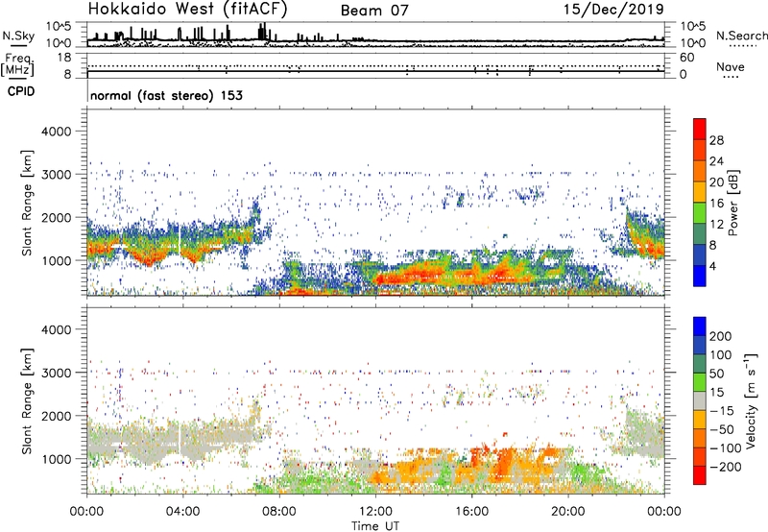Click the 'N.Sky' legend label
The height and width of the screenshot is (532, 768).
(x=18, y=36)
